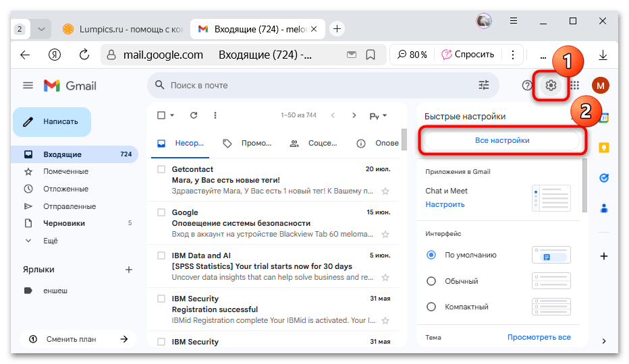
Task: Open Google Calendar side panel icon
Action: [x=604, y=118]
